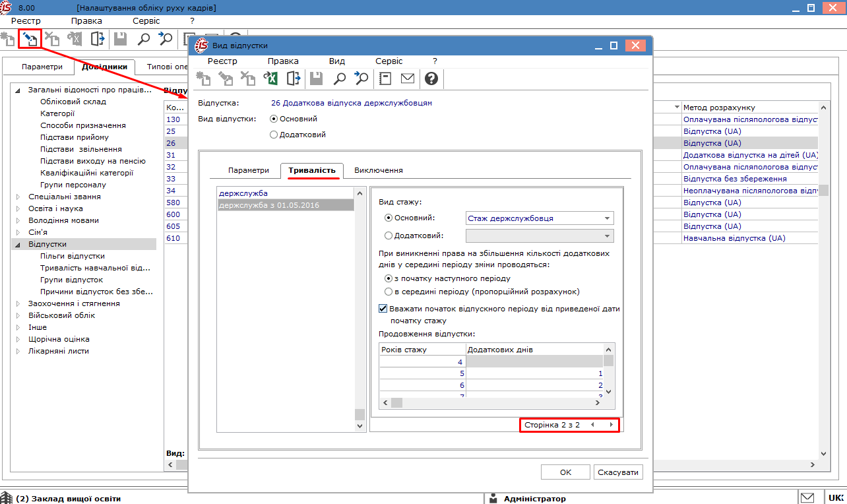Export to Excel from dialog toolbar

(x=270, y=79)
